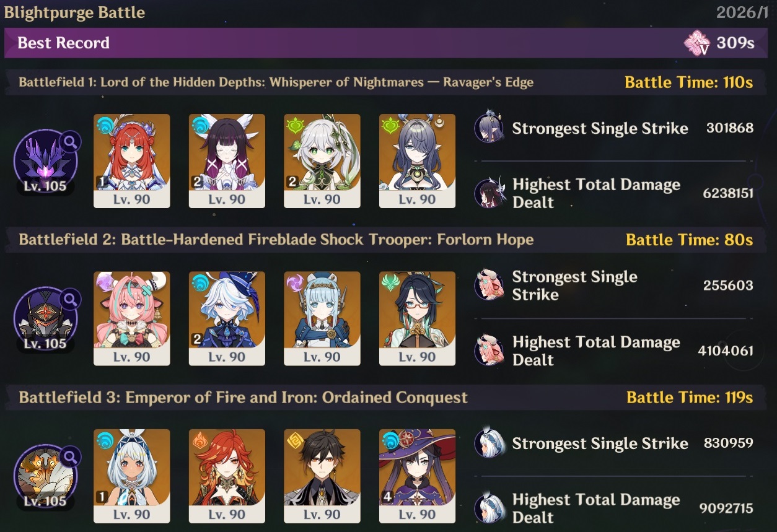
Task: Tap Battlefield 1 Strongest Single Strike avatar
Action: point(489,128)
